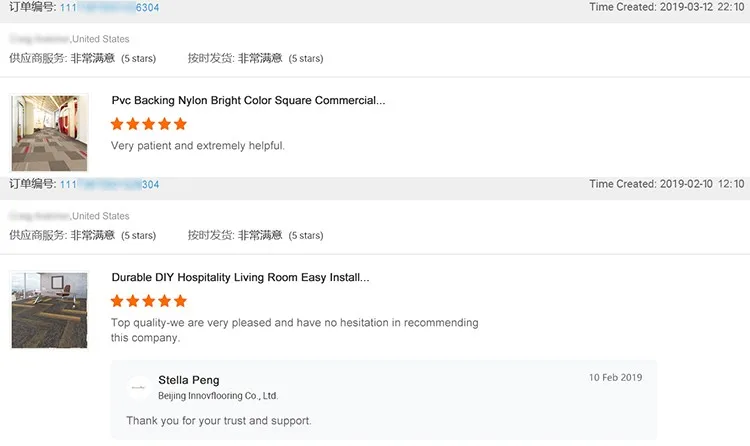Click the last star under Durable DIY Hospitality title
Screen dimensions: 750x446
click(x=181, y=300)
